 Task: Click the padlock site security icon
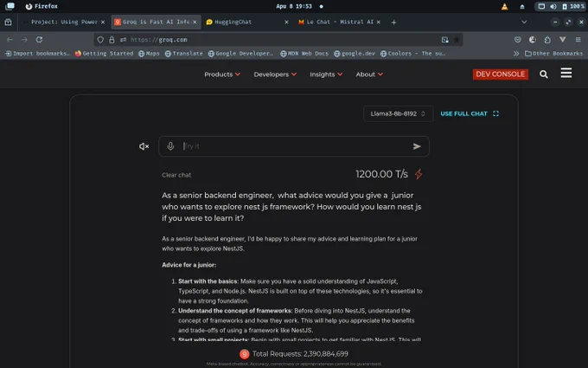(112, 40)
